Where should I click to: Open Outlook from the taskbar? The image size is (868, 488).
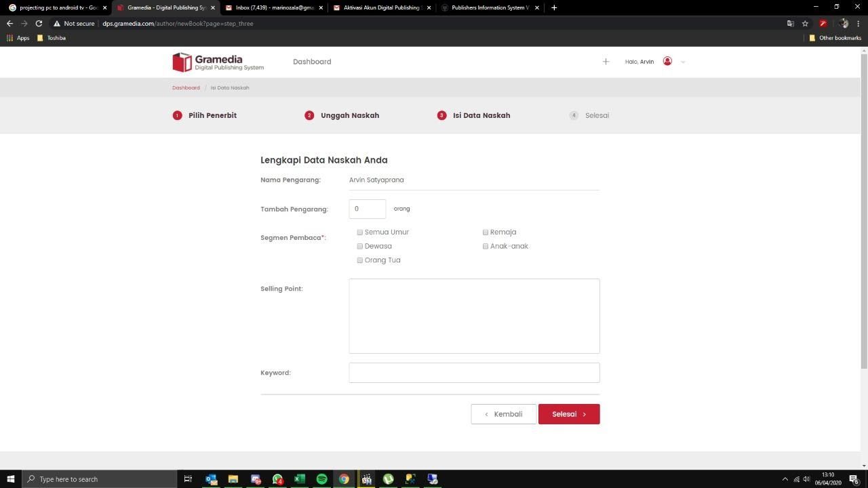coord(211,479)
